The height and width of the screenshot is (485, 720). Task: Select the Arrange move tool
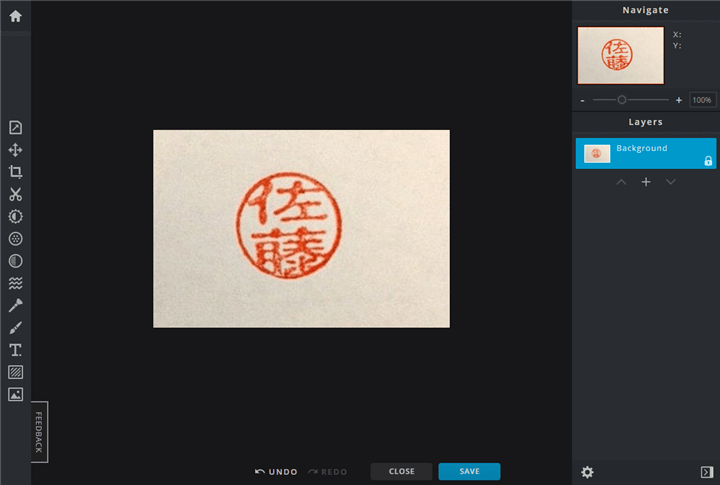15,150
